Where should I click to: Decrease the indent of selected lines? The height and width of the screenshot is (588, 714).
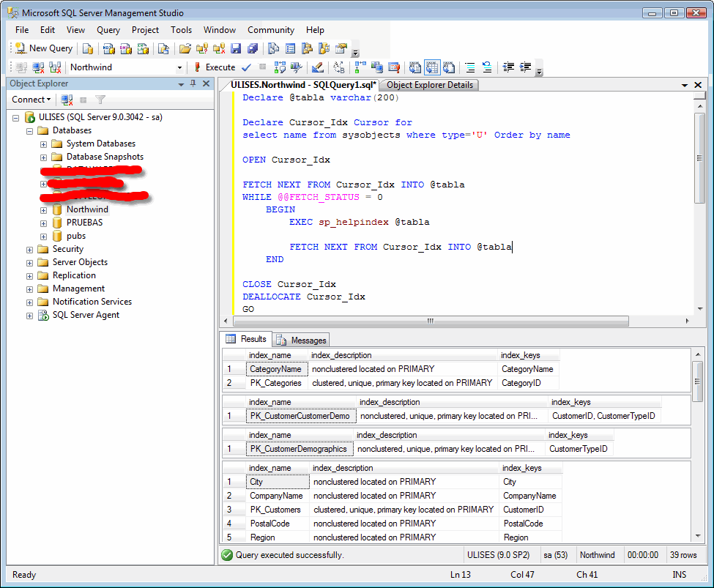(x=508, y=67)
